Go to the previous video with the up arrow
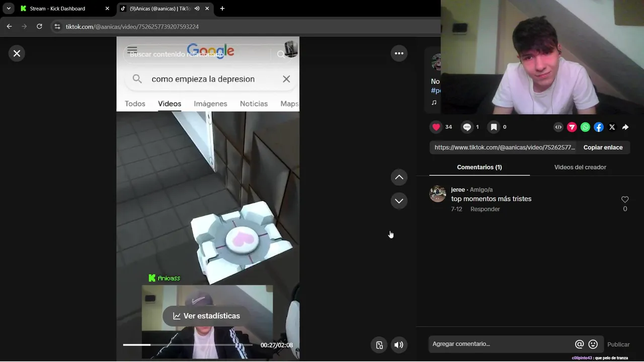 [x=399, y=177]
